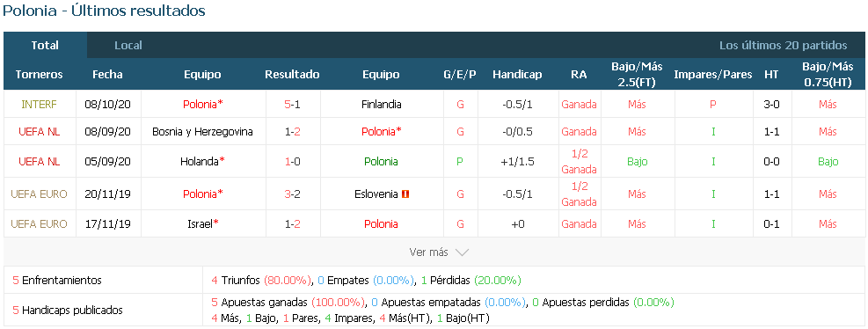This screenshot has height=329, width=868.
Task: Click the Bajo/Más 2.5(FT) column header
Action: tap(637, 74)
